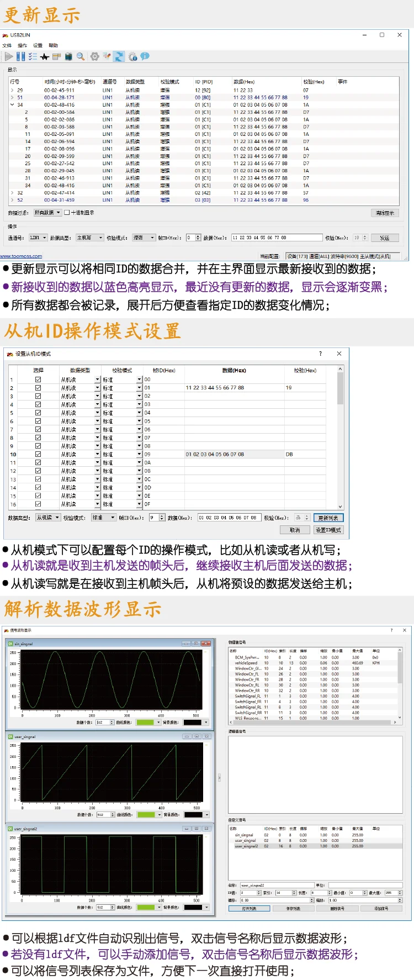Open the 操作 menu
Screen dimensions: 414x980
pos(23,45)
